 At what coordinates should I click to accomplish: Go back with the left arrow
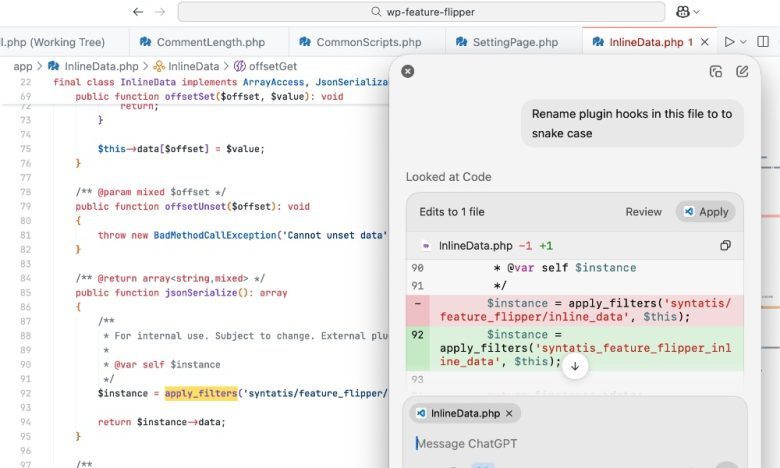[138, 11]
